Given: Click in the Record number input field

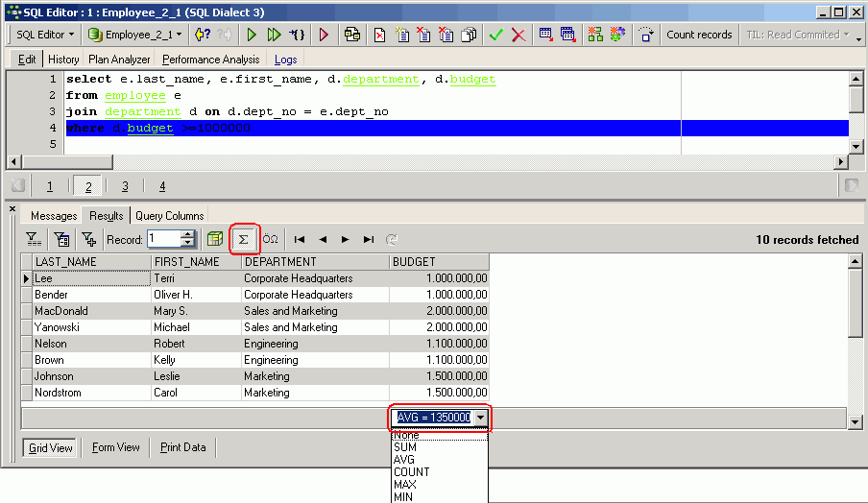Looking at the screenshot, I should [164, 239].
